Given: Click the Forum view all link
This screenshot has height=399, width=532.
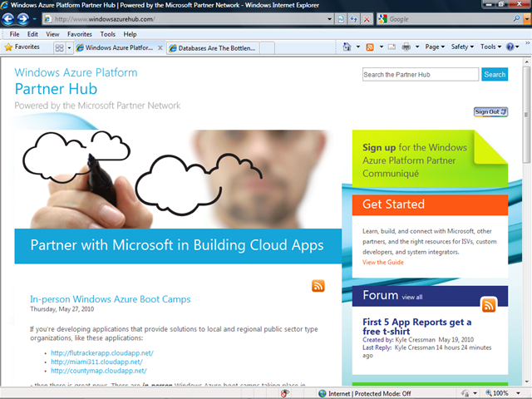Looking at the screenshot, I should (412, 298).
